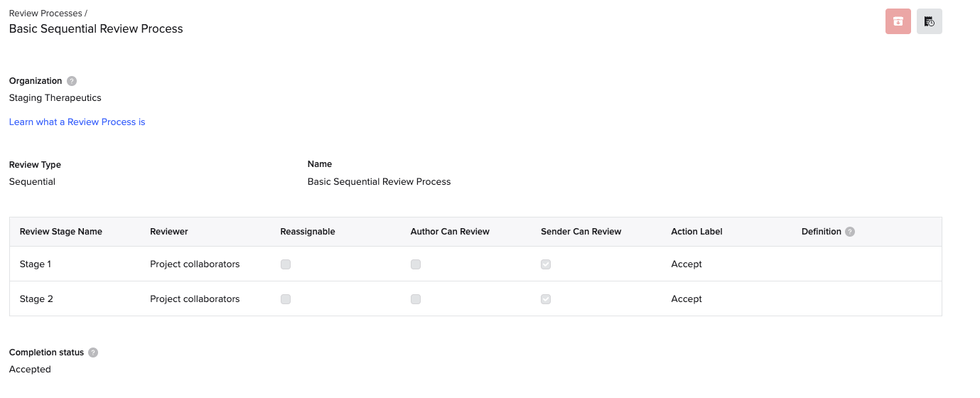Click the red archive review process icon

(898, 21)
